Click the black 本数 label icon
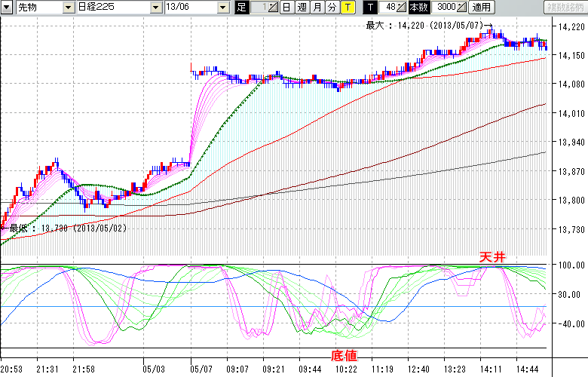This screenshot has height=377, width=588. [417, 8]
